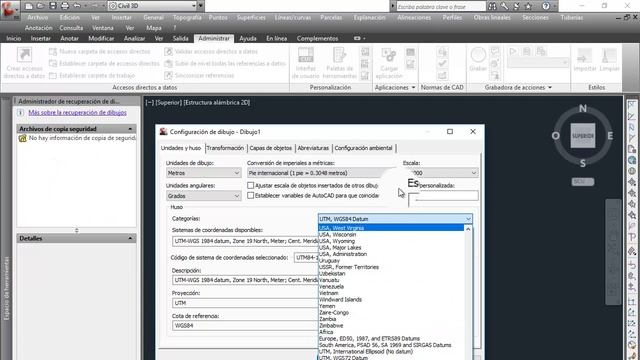Click the N compass direction on ViewCube
Viewport: 640px width, 360px height.
point(583,109)
